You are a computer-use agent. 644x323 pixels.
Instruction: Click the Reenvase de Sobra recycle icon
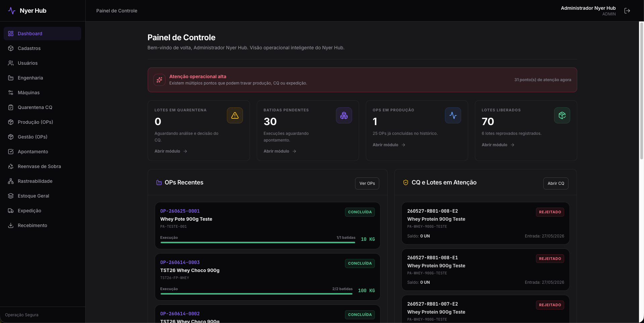pyautogui.click(x=11, y=166)
